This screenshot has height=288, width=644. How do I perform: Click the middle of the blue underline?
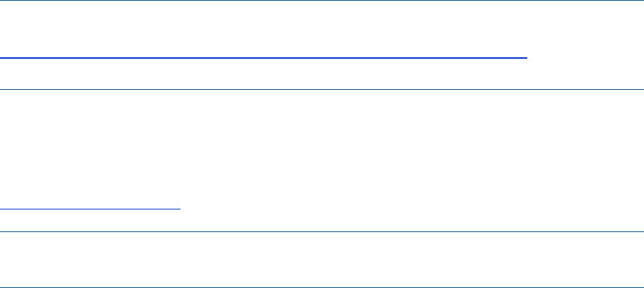264,57
